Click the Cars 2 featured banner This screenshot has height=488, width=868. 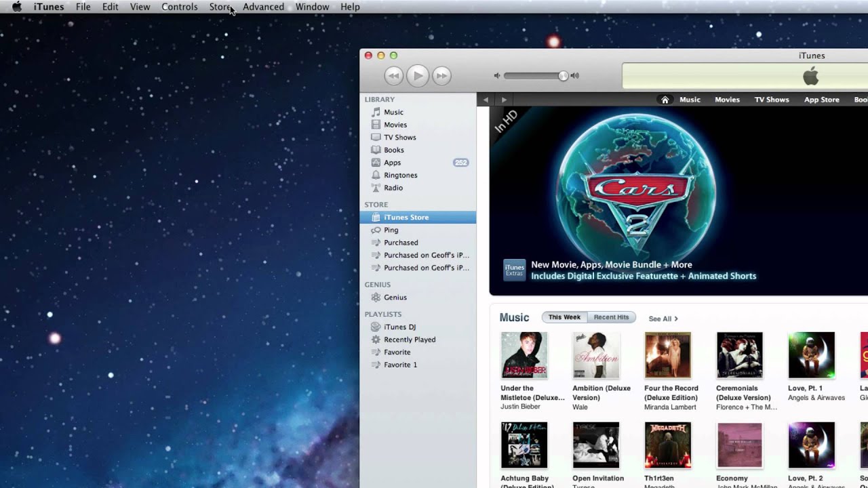tap(678, 201)
